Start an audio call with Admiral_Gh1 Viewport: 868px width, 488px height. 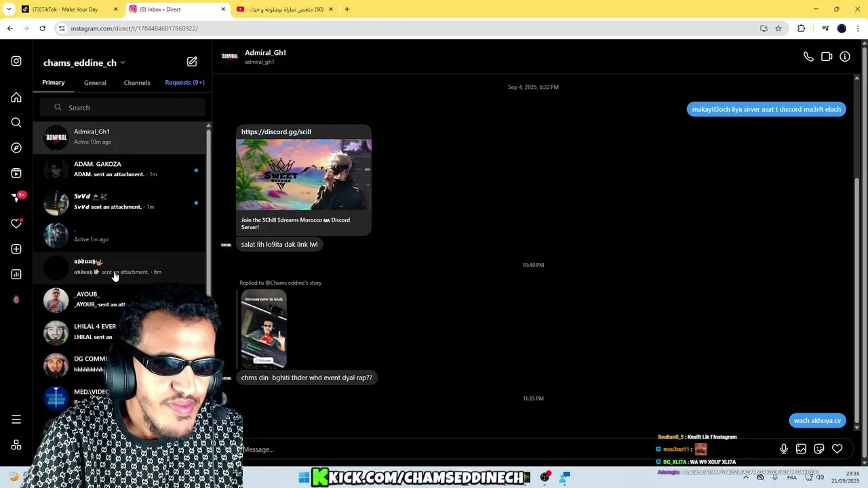tap(808, 57)
